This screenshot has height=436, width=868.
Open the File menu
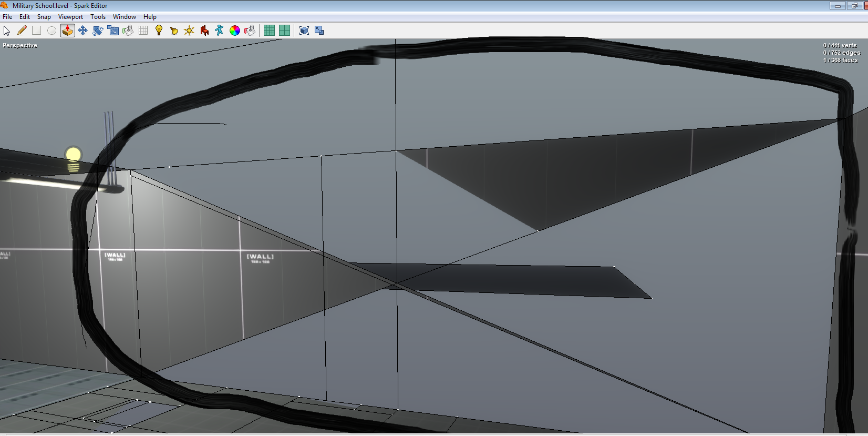pos(7,17)
